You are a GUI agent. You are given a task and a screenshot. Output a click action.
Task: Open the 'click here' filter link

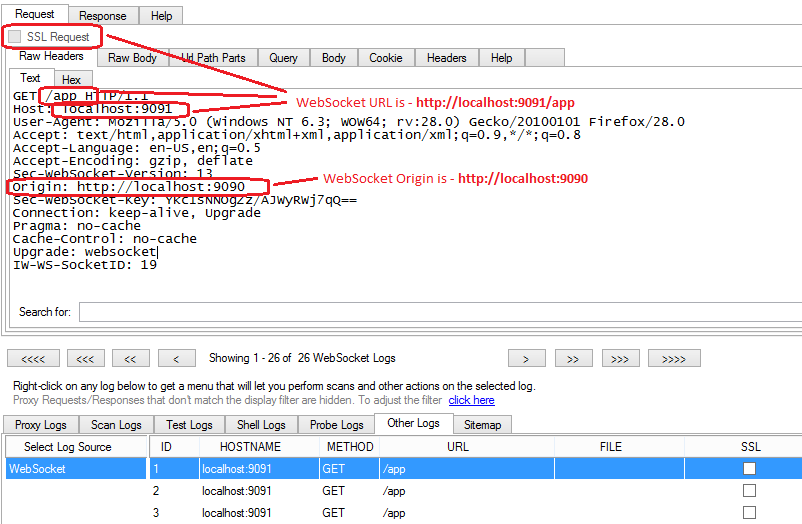point(471,400)
